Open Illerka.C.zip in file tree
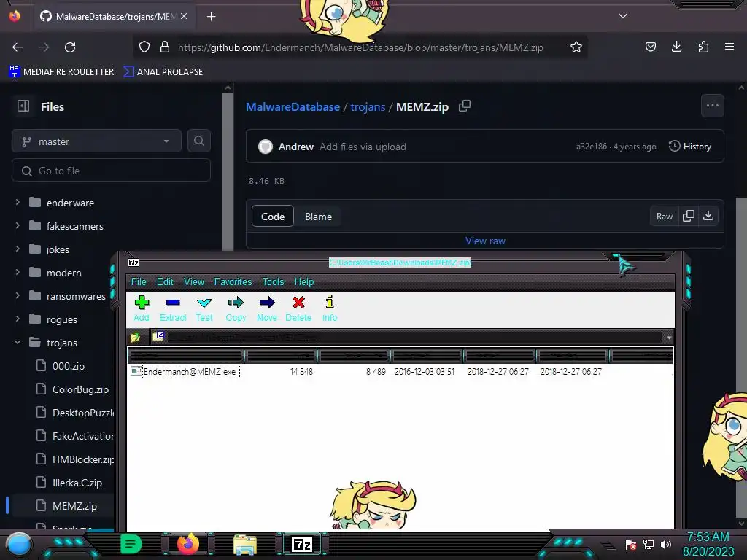This screenshot has width=747, height=560. [77, 483]
